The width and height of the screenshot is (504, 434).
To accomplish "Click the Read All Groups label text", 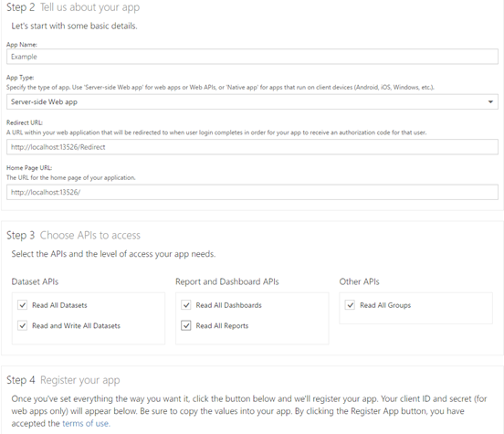I will pyautogui.click(x=385, y=305).
